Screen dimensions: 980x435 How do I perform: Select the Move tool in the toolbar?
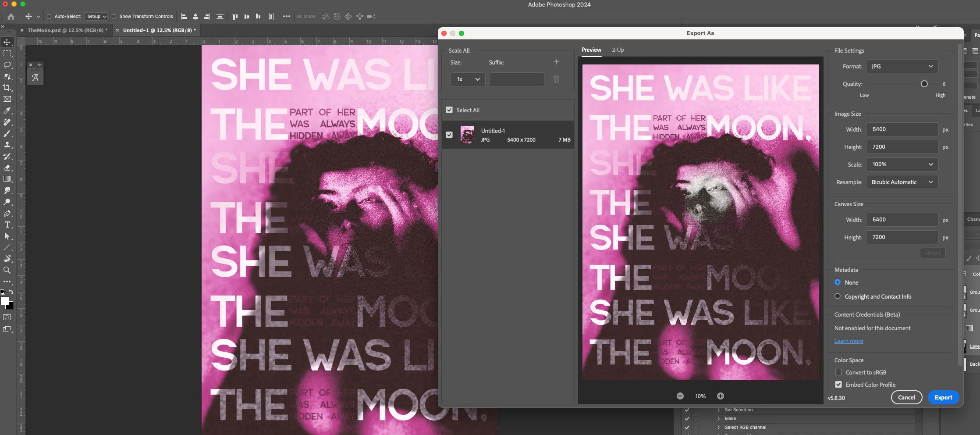pyautogui.click(x=7, y=42)
